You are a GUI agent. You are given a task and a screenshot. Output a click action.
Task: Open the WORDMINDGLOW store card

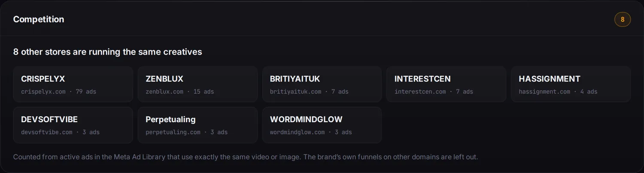coord(322,125)
